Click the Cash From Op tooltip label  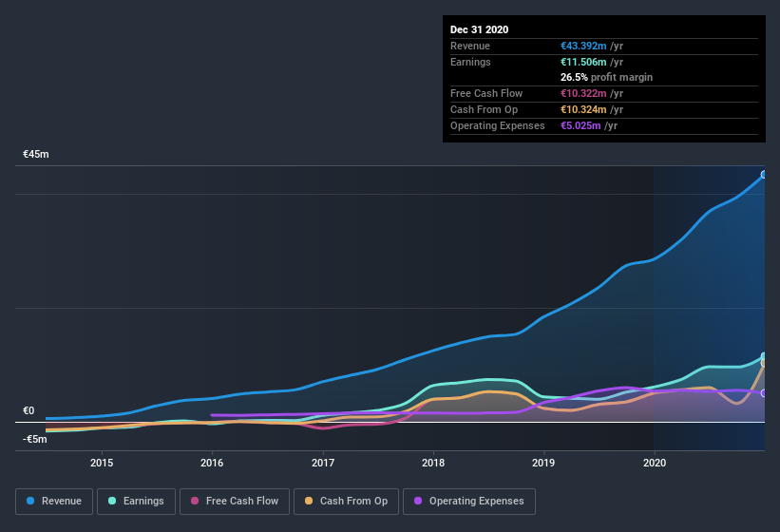tap(484, 109)
